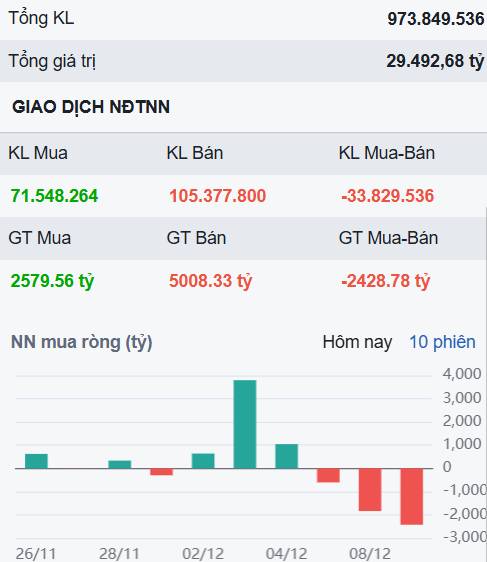Select the total volume value 973.849.536
This screenshot has height=562, width=487.
click(x=435, y=19)
